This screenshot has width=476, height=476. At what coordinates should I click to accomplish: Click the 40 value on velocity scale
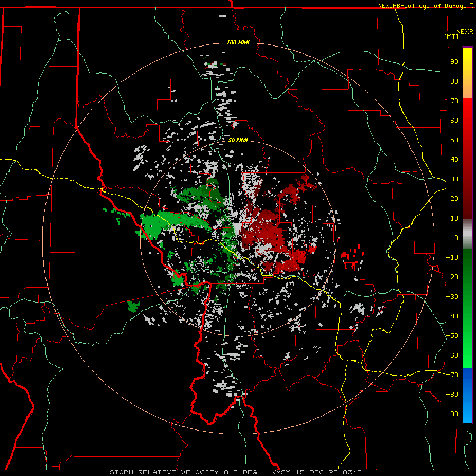pos(454,159)
